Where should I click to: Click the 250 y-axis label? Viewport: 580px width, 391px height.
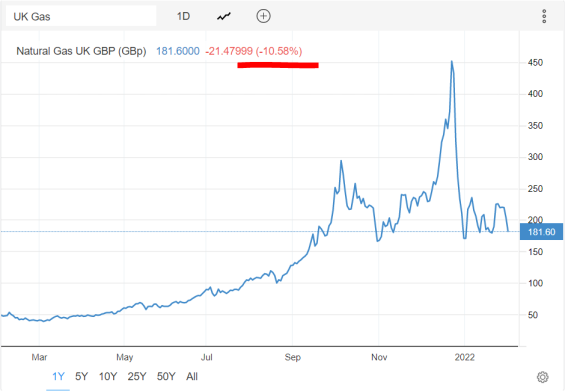pos(535,189)
